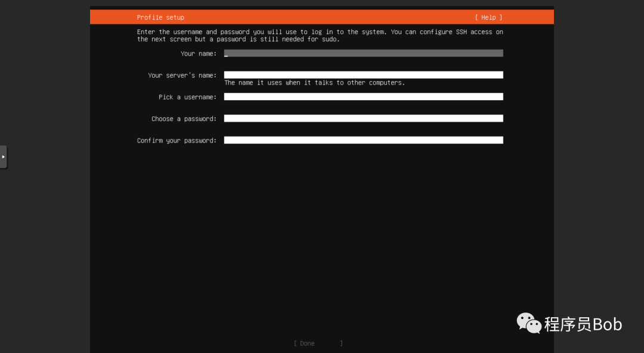Click the Your server's name field

pos(364,75)
